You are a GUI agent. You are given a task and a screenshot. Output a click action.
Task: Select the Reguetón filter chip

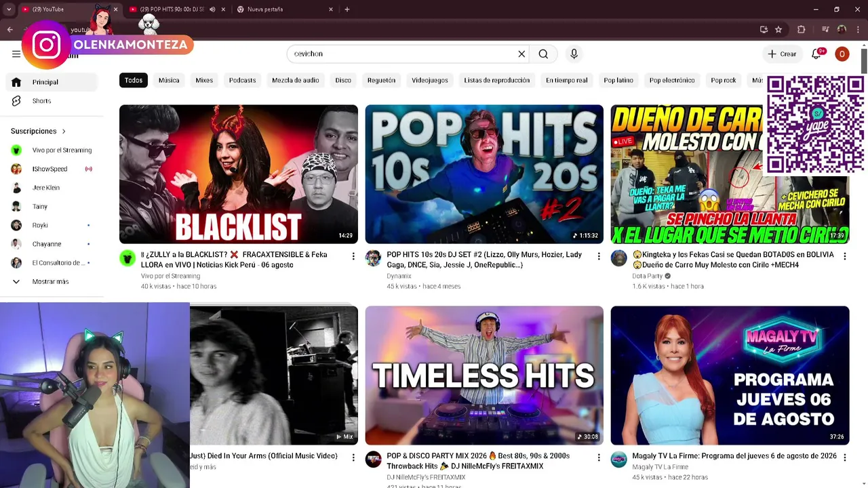pyautogui.click(x=381, y=80)
